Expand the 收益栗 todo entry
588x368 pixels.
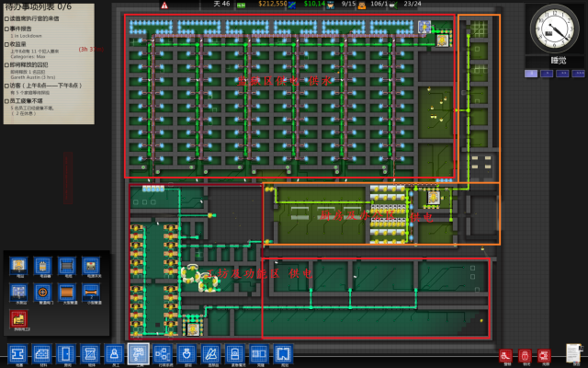[x=18, y=44]
